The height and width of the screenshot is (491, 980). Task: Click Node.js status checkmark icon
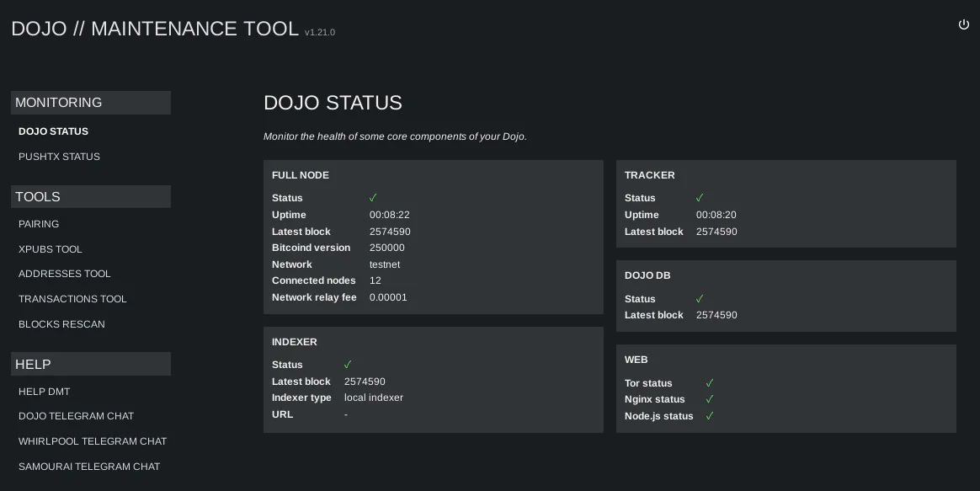[x=710, y=416]
